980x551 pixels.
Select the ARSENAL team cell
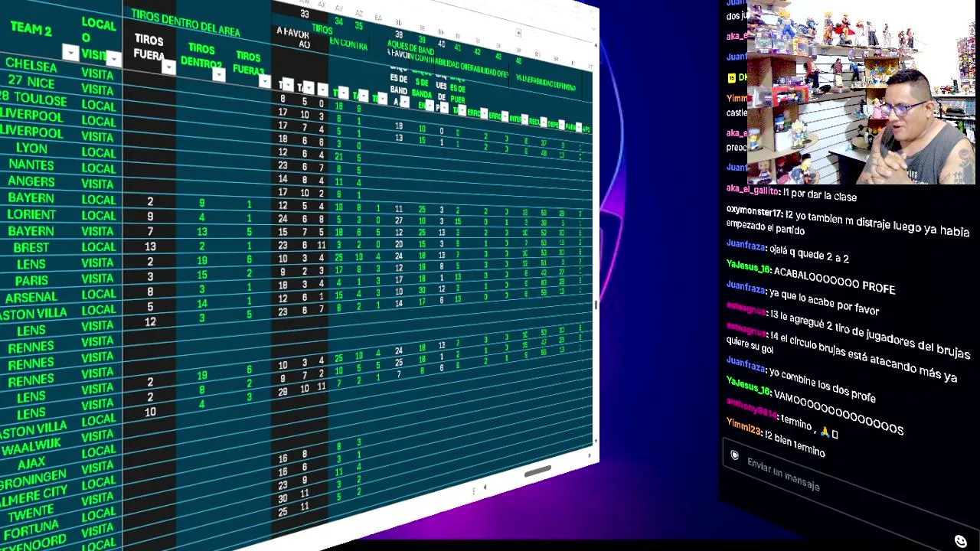31,297
